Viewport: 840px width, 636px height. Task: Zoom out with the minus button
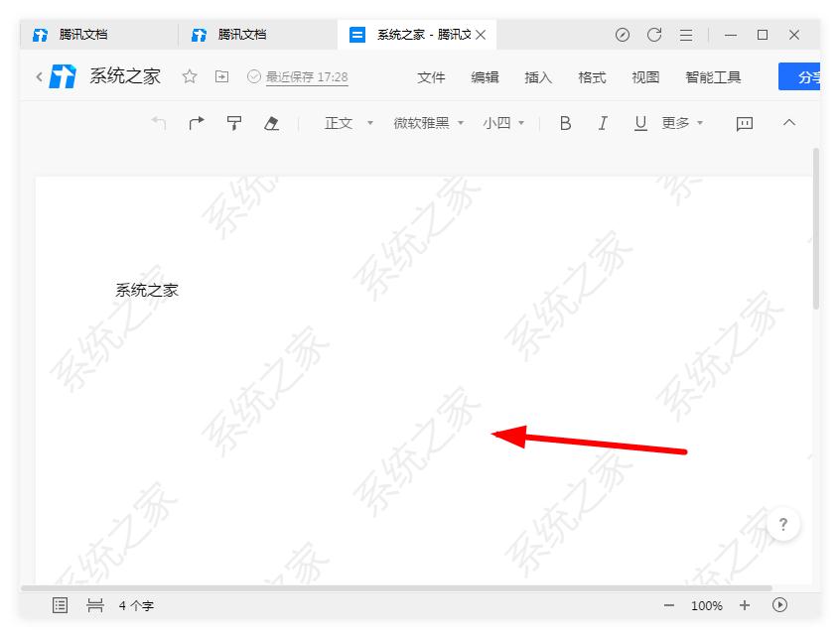669,605
